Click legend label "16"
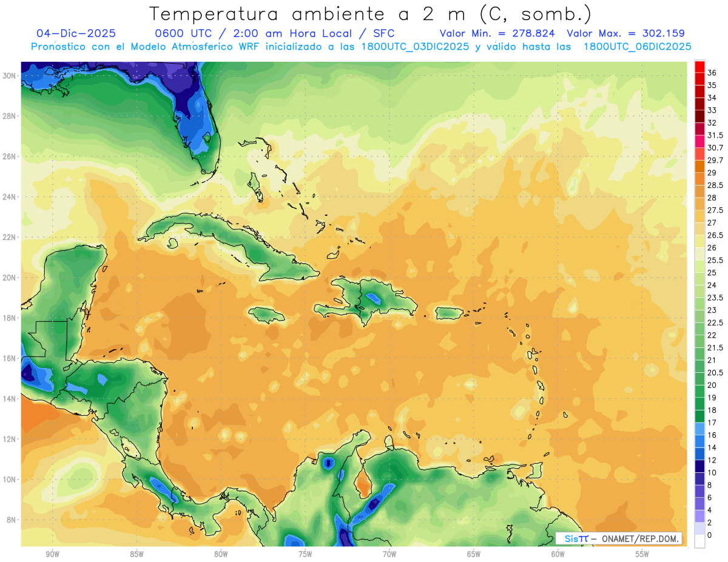 pos(712,435)
